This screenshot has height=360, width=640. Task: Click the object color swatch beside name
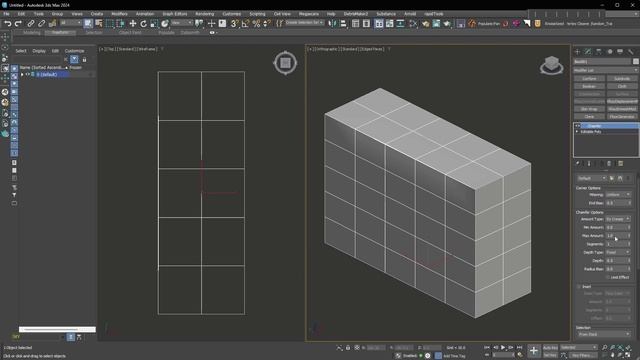[x=636, y=62]
